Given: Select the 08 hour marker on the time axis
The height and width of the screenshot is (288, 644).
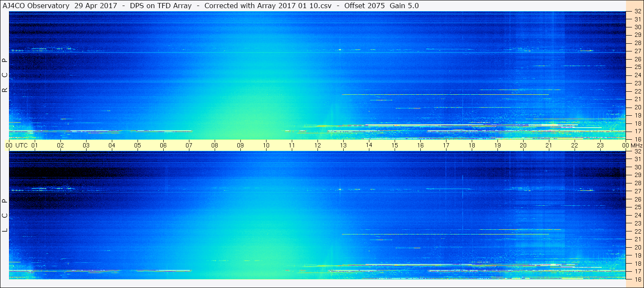Looking at the screenshot, I should coord(215,145).
